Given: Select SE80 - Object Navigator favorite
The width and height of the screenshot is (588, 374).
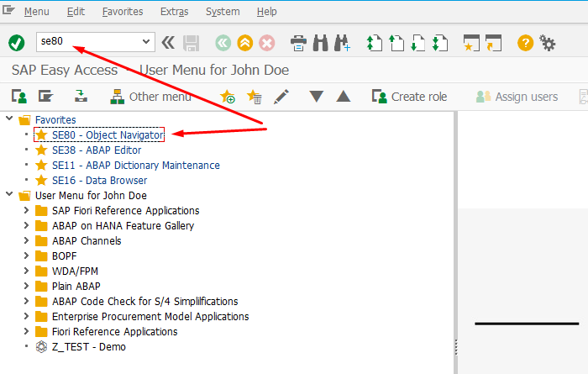Looking at the screenshot, I should coord(108,135).
